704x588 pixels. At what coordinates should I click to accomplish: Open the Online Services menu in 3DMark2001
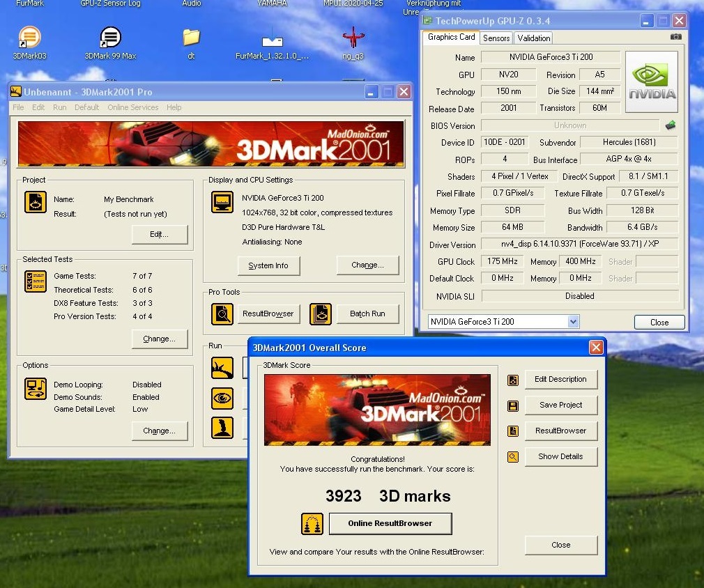click(133, 107)
